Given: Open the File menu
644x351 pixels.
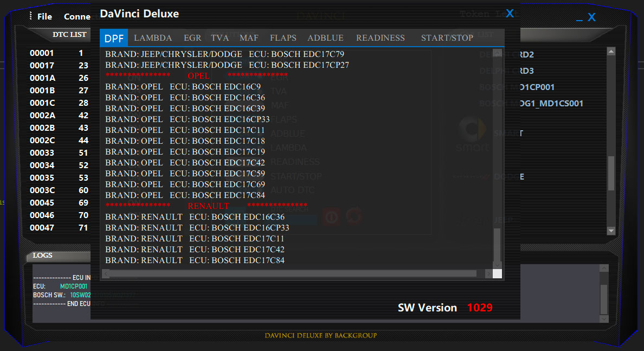Looking at the screenshot, I should coord(45,16).
